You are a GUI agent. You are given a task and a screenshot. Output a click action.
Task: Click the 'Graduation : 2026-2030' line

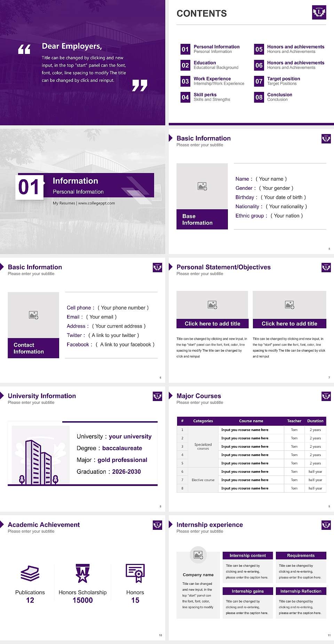click(x=109, y=472)
